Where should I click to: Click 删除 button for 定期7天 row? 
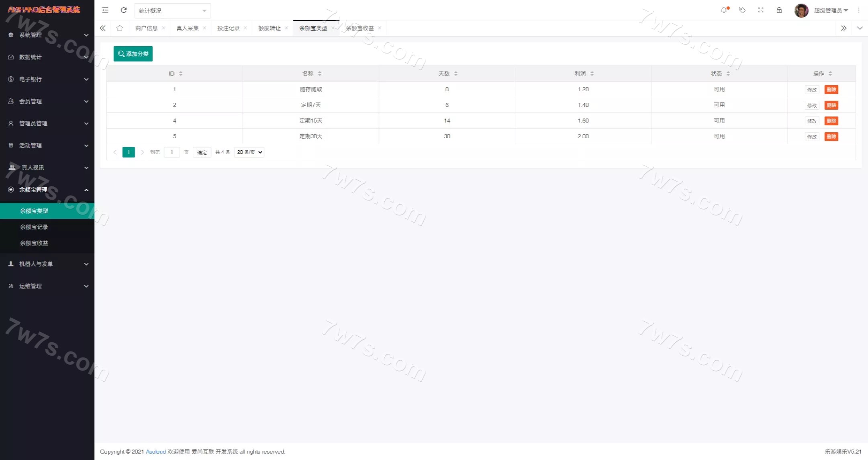[831, 105]
